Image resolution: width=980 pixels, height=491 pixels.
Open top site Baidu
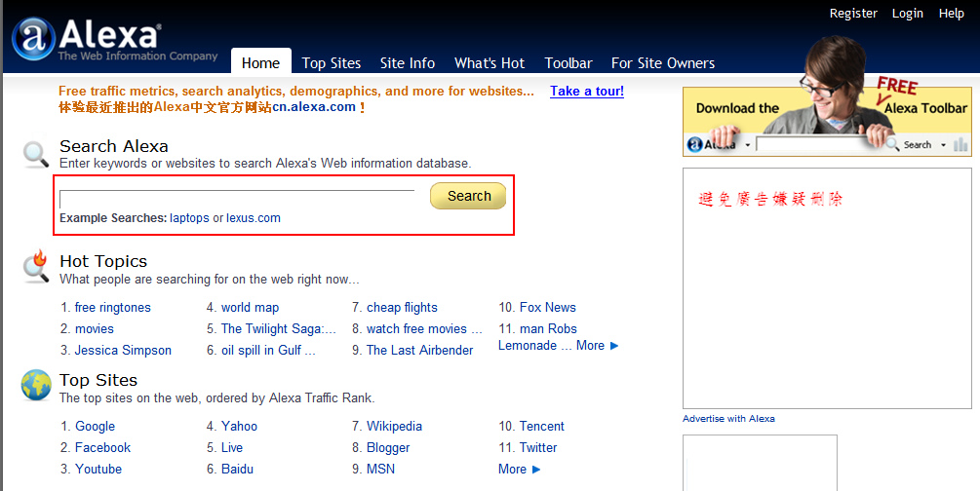point(238,469)
